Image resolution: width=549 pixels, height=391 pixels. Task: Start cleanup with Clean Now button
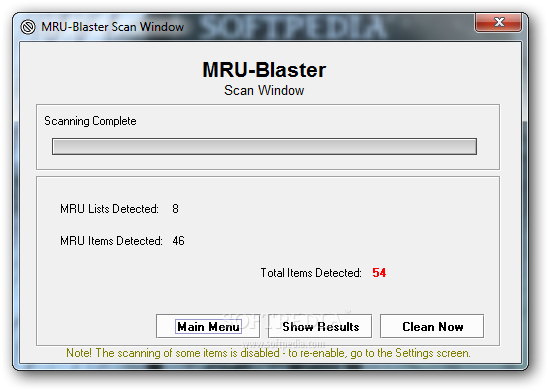432,326
